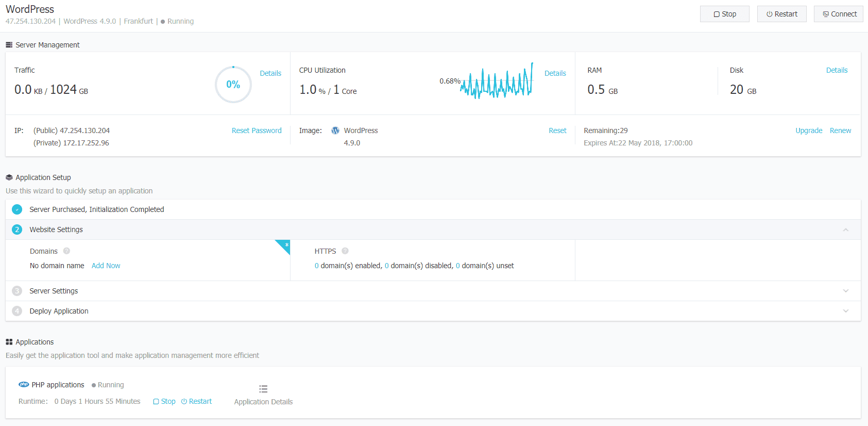Select step 3 Server Settings icon
This screenshot has height=426, width=868.
17,291
